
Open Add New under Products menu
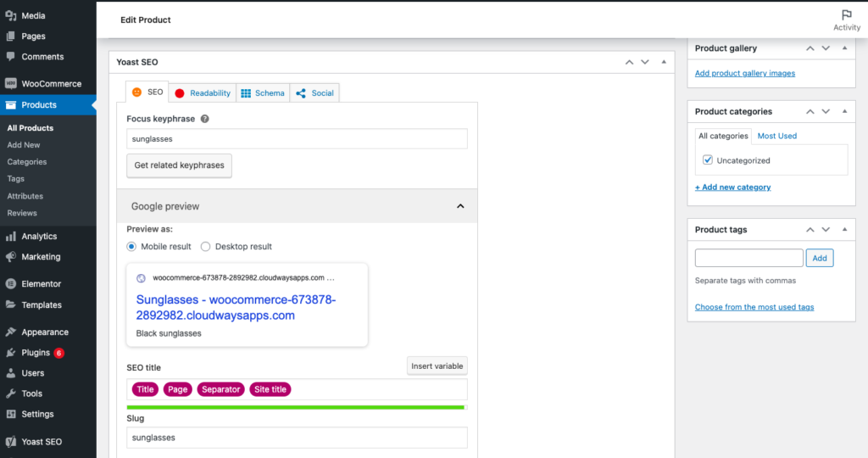coord(23,144)
